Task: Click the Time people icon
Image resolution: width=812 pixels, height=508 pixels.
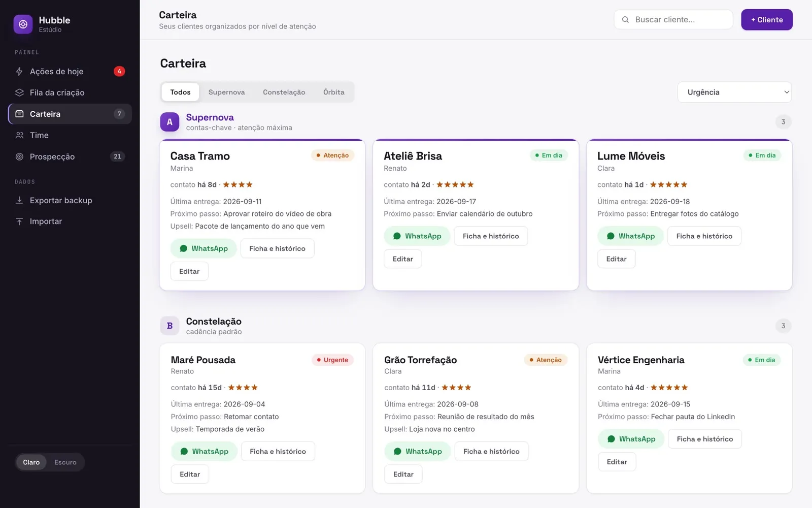Action: pyautogui.click(x=19, y=135)
